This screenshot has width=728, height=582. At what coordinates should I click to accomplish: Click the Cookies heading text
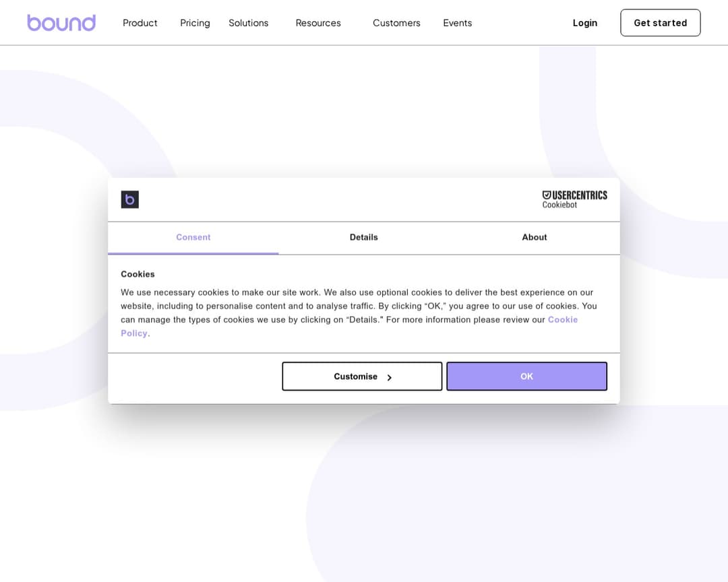click(138, 274)
